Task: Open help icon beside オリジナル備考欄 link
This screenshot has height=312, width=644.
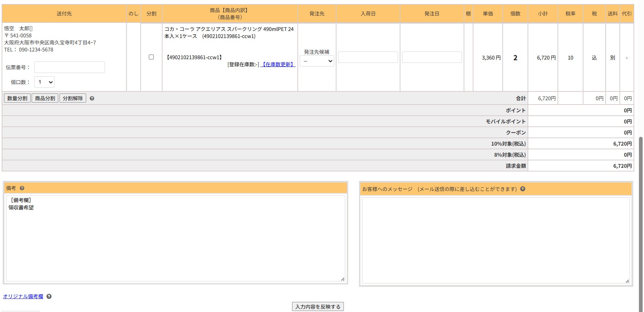Action: [x=49, y=297]
